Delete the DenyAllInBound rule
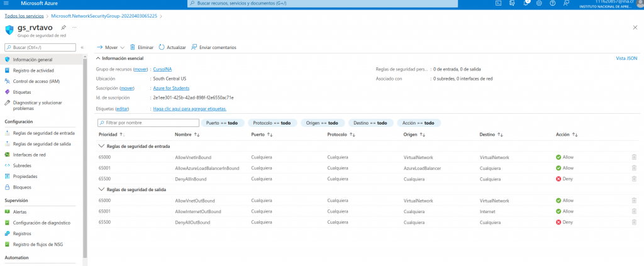 click(x=634, y=179)
